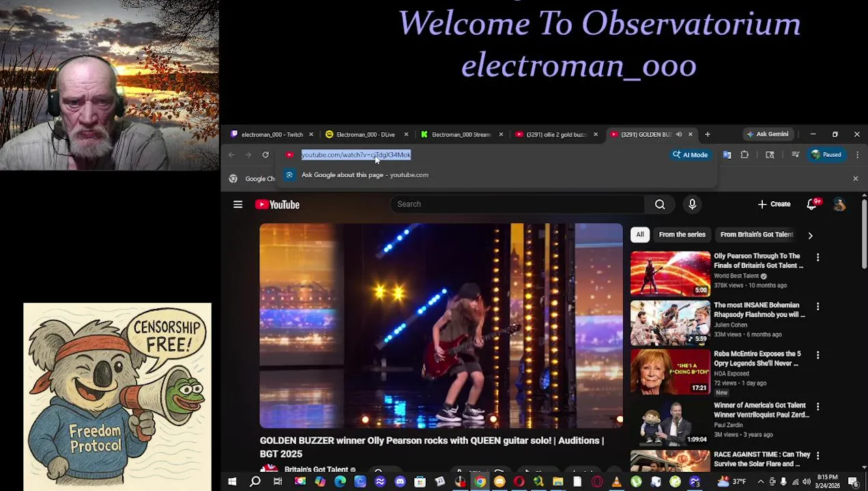
Task: Click the highlighted URL in address bar
Action: [x=356, y=155]
